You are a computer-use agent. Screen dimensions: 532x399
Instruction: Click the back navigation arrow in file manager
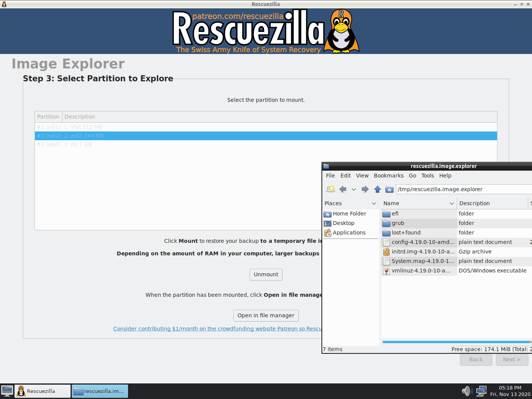click(x=342, y=189)
